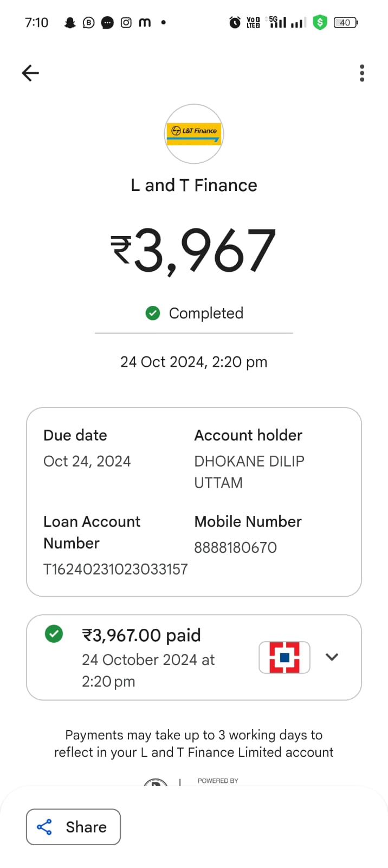Tap the L&T Finance logo
The image size is (388, 868).
(194, 133)
